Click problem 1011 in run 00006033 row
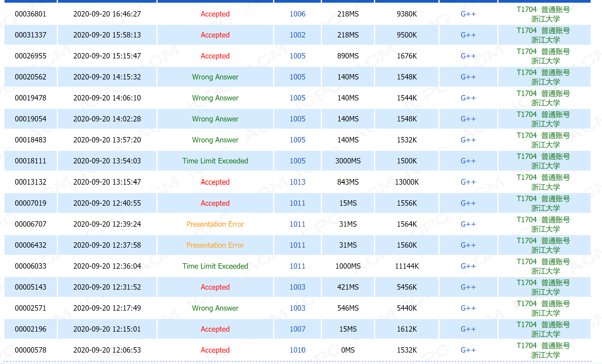602x364 pixels. pyautogui.click(x=297, y=266)
